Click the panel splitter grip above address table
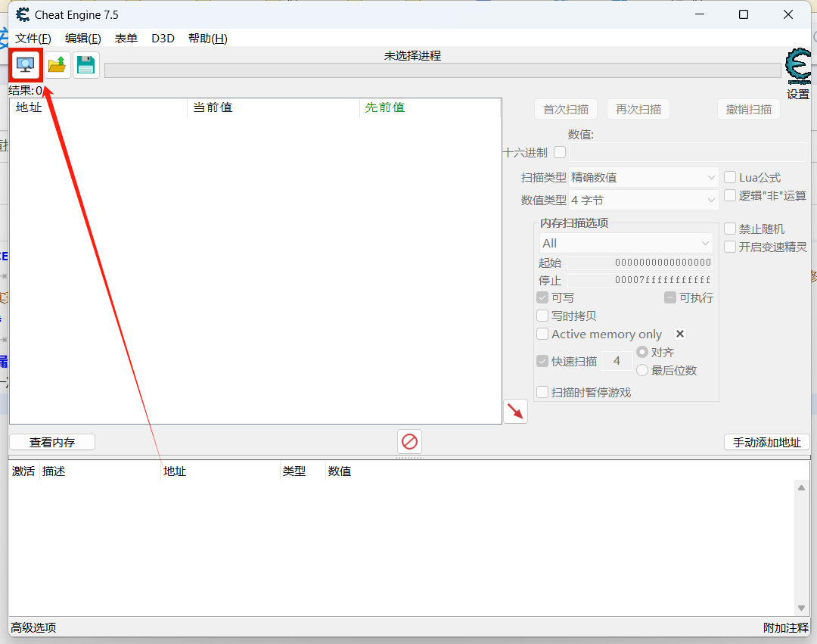Viewport: 817px width, 644px height. click(x=409, y=458)
